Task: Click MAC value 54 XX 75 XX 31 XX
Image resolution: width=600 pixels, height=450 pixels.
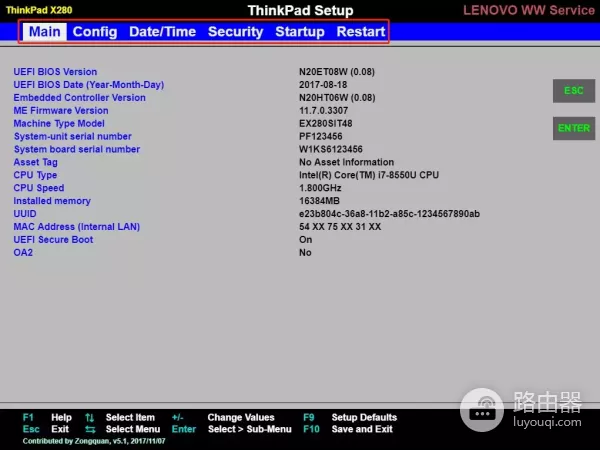Action: [x=340, y=227]
